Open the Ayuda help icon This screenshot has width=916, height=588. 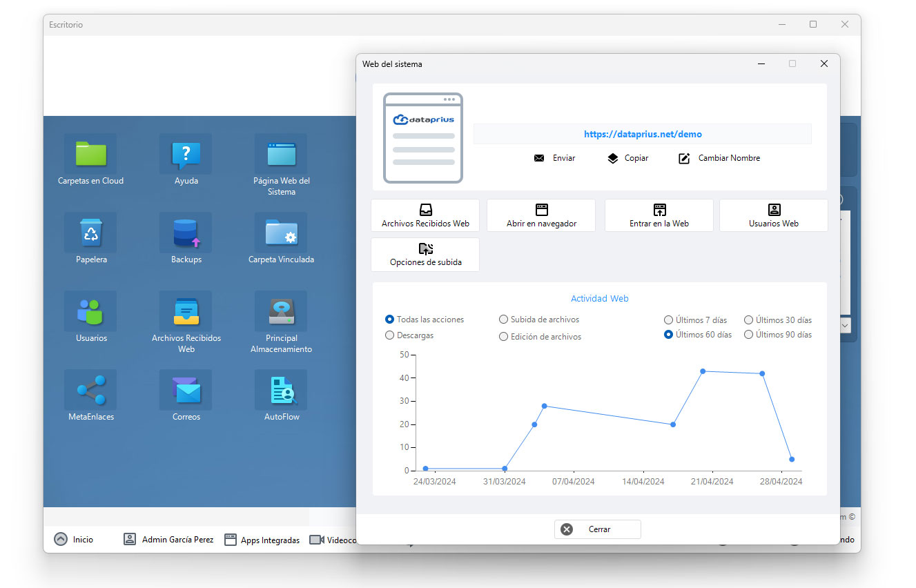click(186, 154)
